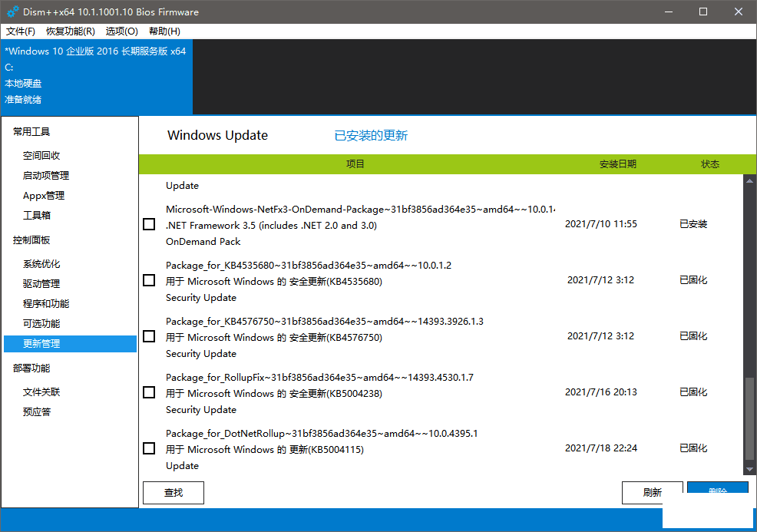
Task: Click the 部署功能 section heading
Action: click(31, 368)
